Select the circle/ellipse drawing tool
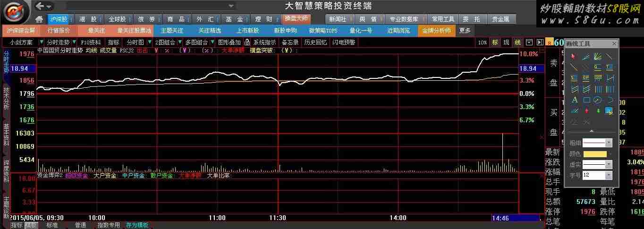 [x=598, y=100]
